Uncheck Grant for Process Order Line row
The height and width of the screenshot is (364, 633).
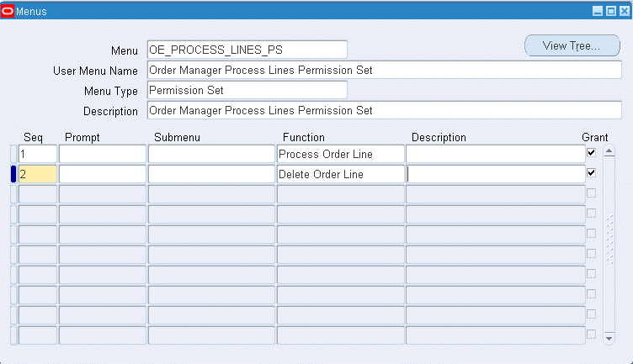click(x=591, y=153)
